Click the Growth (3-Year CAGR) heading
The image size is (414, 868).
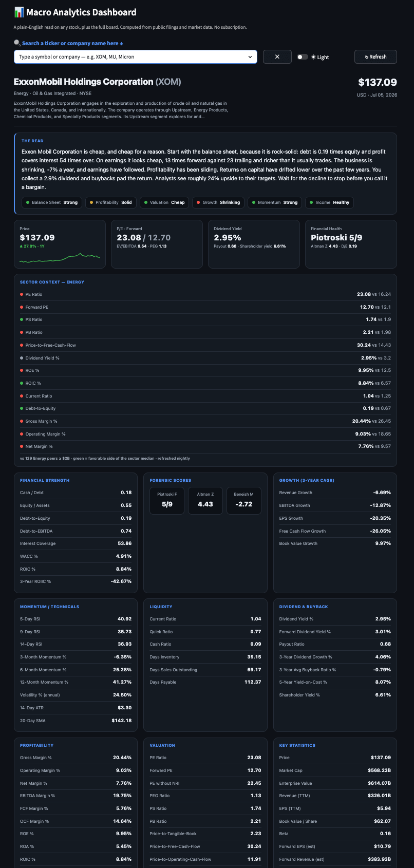(x=307, y=480)
